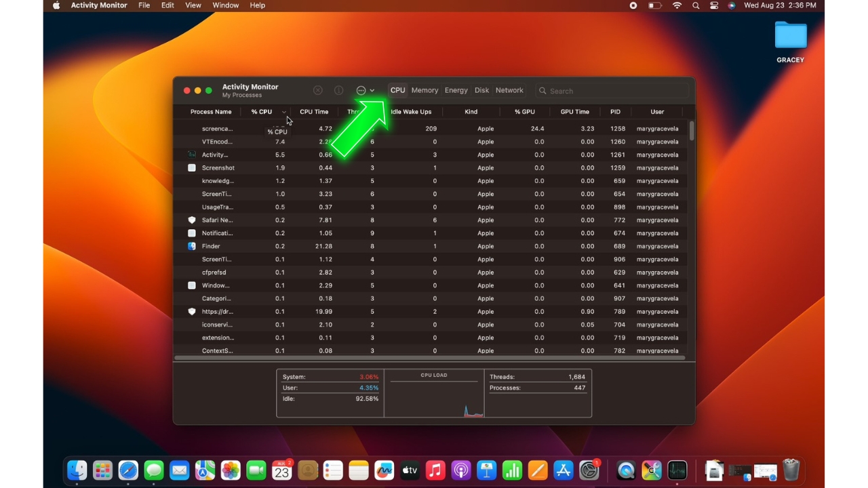The width and height of the screenshot is (868, 488).
Task: Click the vertical scrollbar of process list
Action: pyautogui.click(x=692, y=131)
